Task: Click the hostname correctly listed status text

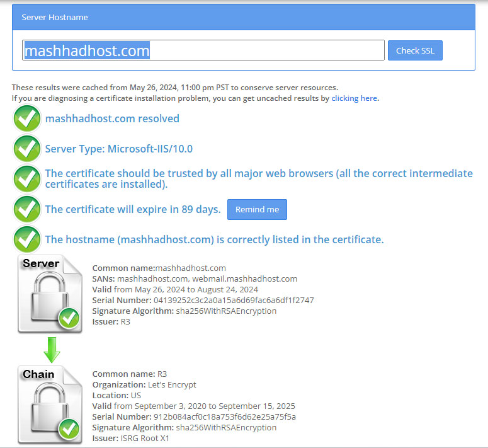Action: point(214,239)
